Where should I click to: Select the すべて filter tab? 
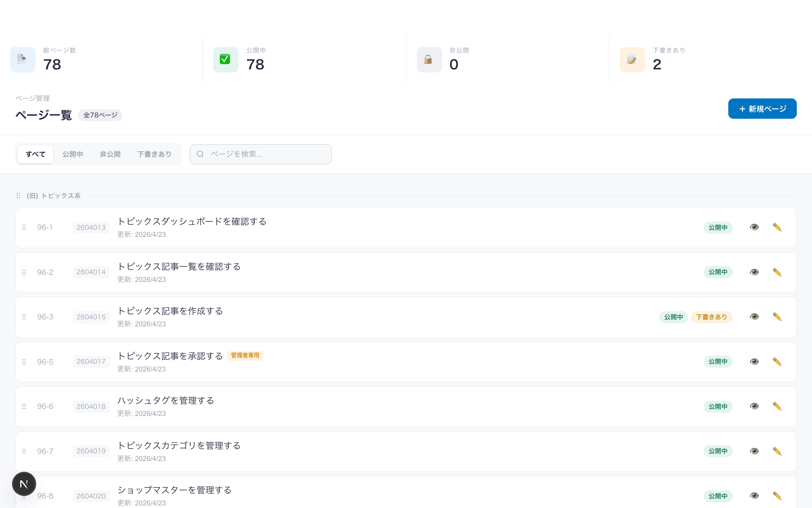coord(36,154)
